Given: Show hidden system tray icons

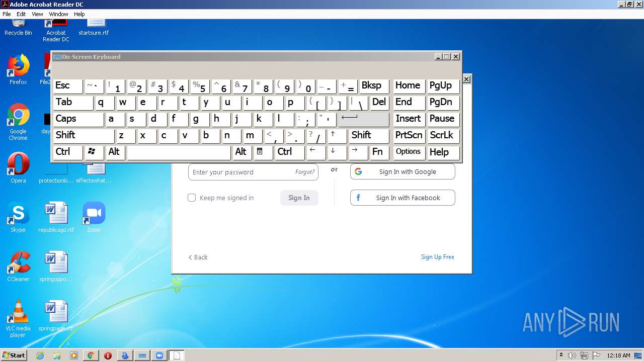Looking at the screenshot, I should (x=561, y=355).
